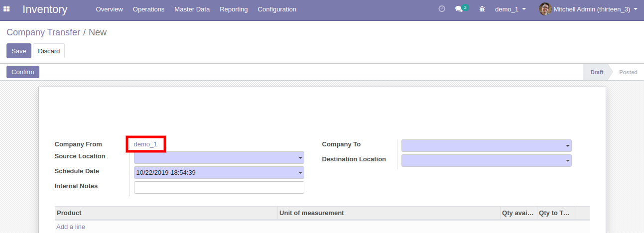Open the Master Data menu

[x=192, y=9]
